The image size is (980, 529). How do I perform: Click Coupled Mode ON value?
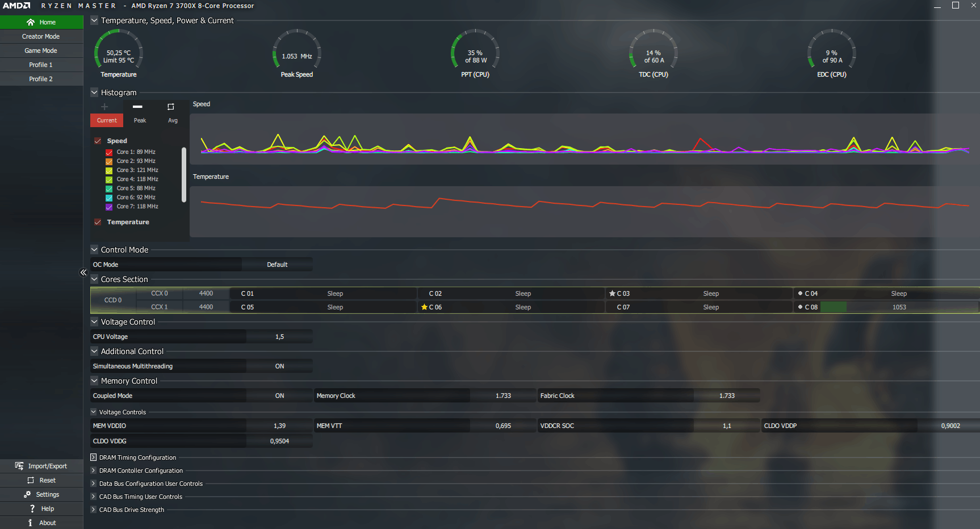279,396
